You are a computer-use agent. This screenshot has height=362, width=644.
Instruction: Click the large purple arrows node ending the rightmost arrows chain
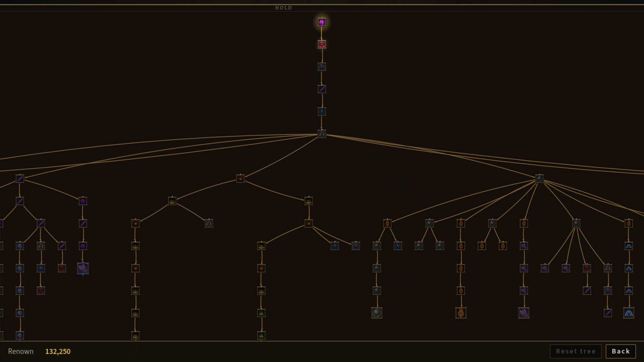coord(524,313)
